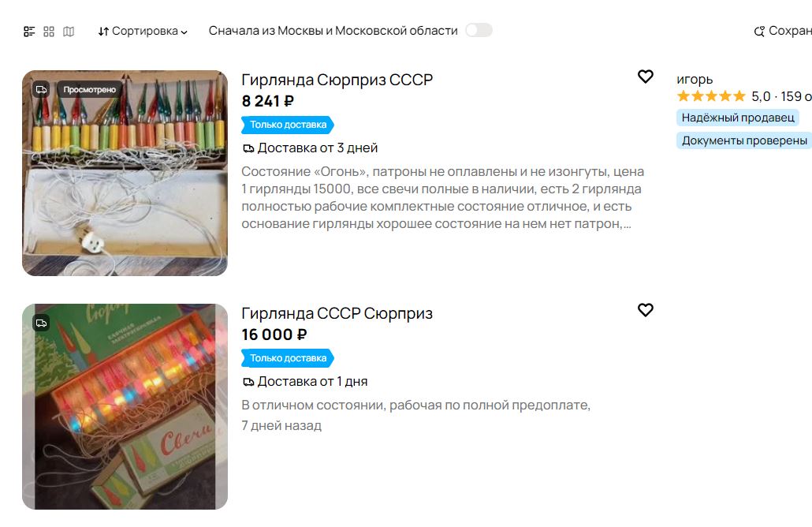Click Только доставка tag on 16 000 ₽ listing
The width and height of the screenshot is (812, 527).
click(x=288, y=358)
